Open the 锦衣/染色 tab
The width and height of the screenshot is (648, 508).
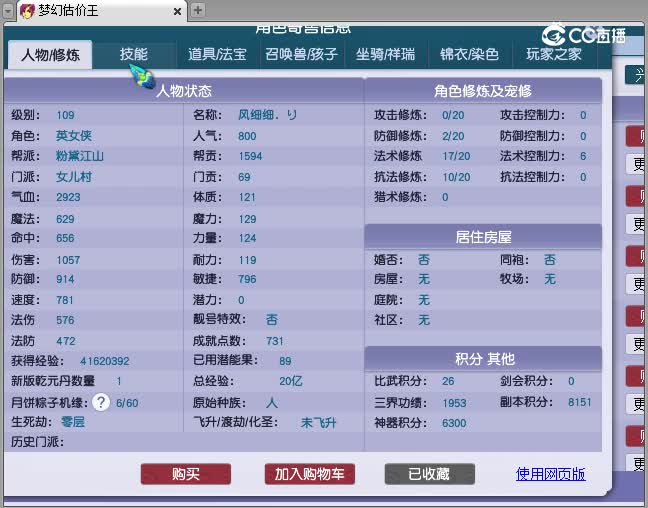(x=469, y=54)
